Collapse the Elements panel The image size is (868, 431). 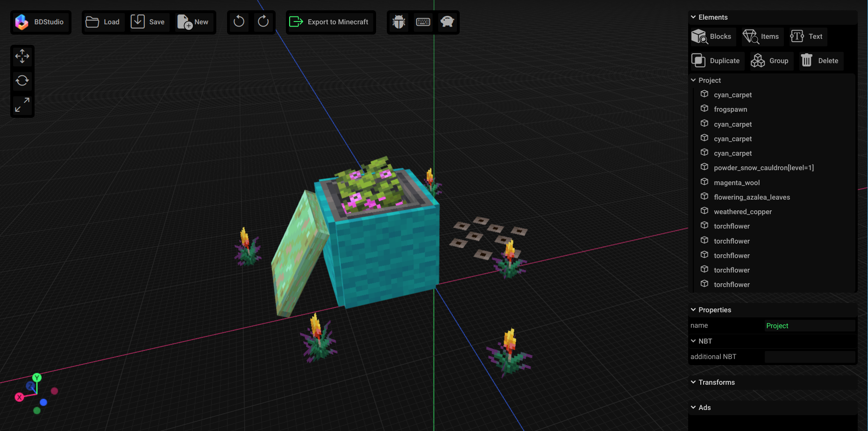point(693,17)
